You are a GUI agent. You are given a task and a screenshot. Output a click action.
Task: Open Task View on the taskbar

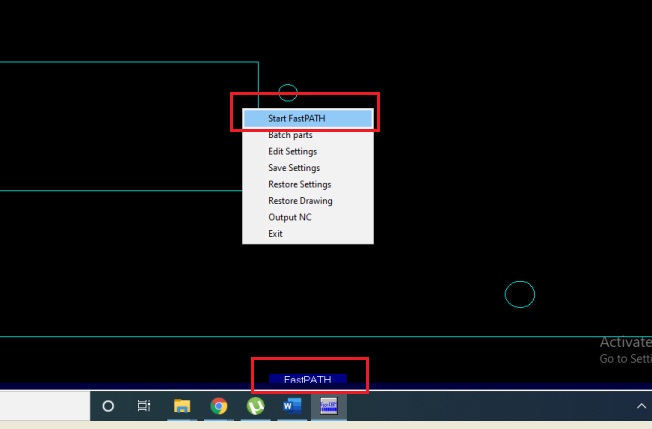tap(144, 406)
